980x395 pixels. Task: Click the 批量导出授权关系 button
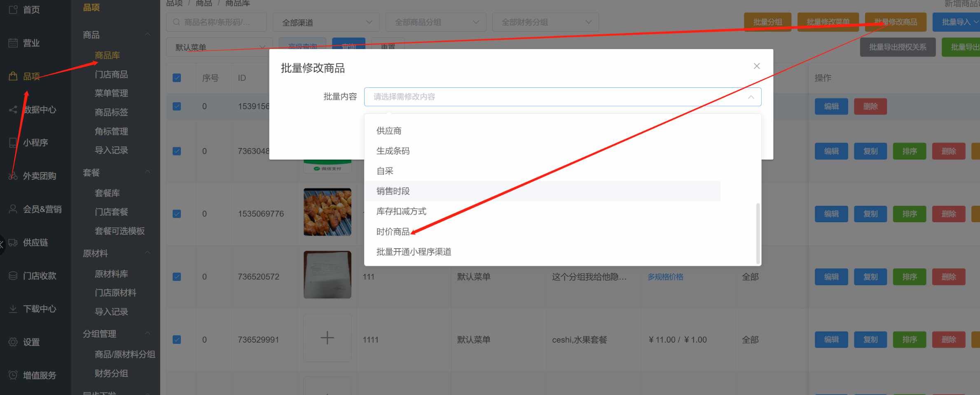coord(898,47)
